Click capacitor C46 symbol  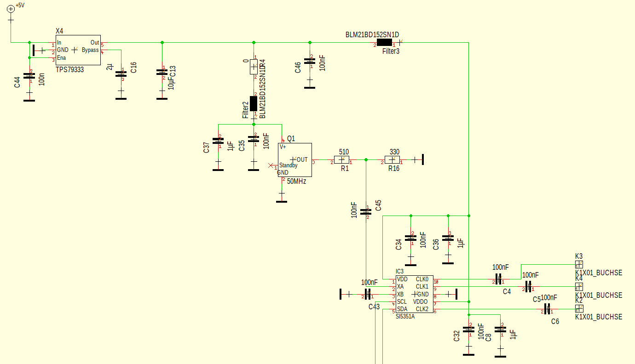(x=310, y=61)
